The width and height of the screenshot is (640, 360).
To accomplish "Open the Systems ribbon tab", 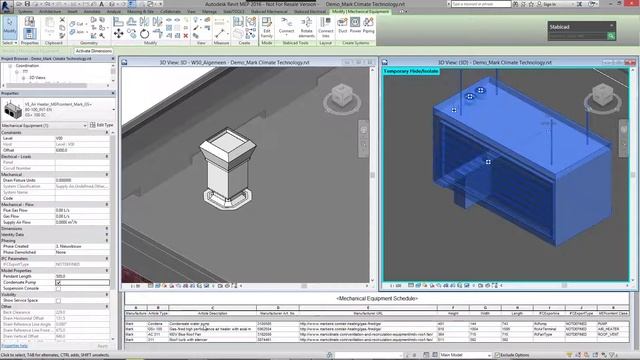I will coord(25,11).
